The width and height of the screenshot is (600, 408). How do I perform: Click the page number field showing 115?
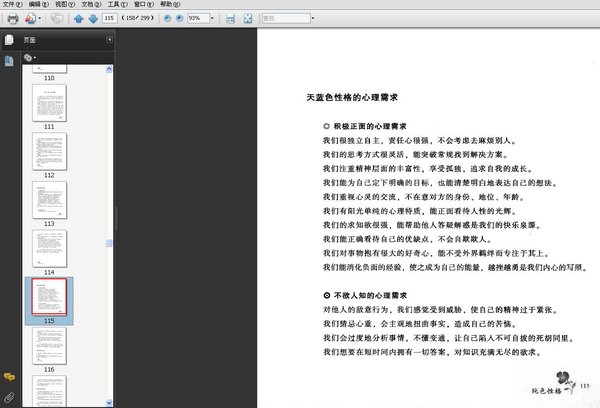point(109,18)
